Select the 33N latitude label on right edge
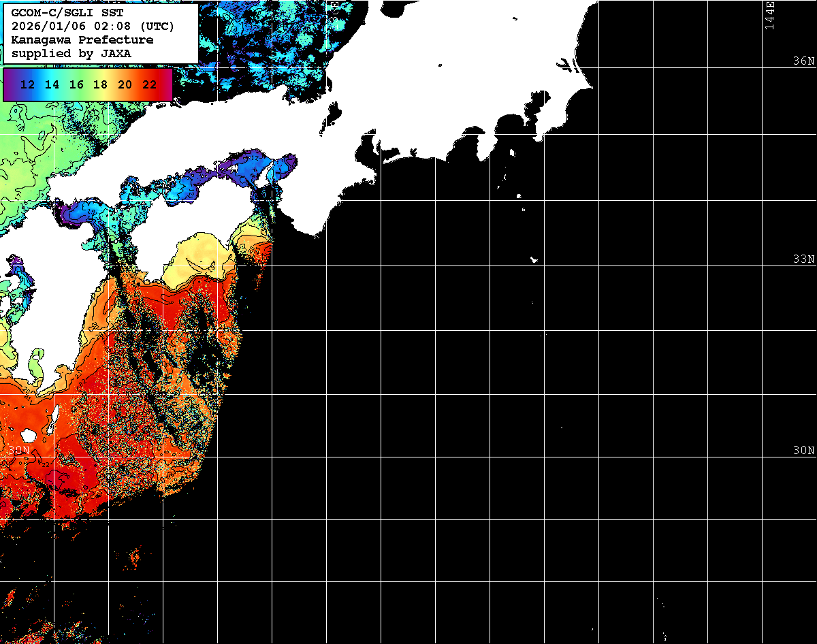 pos(803,259)
